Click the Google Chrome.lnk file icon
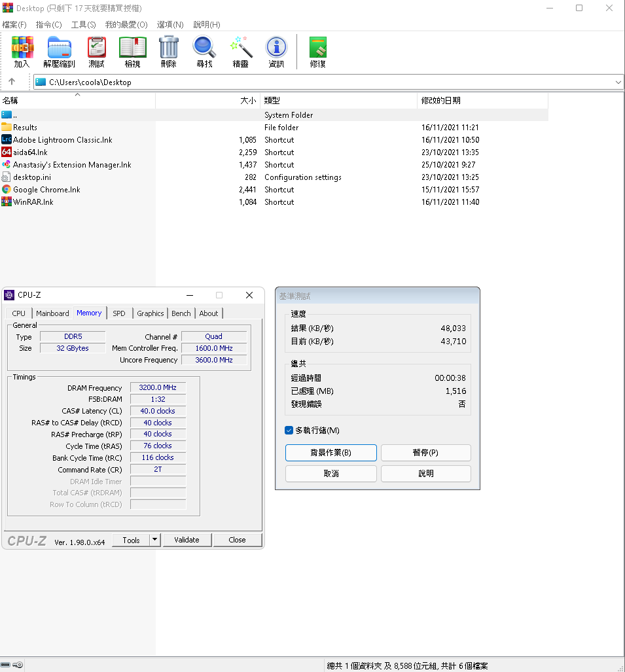 7,189
